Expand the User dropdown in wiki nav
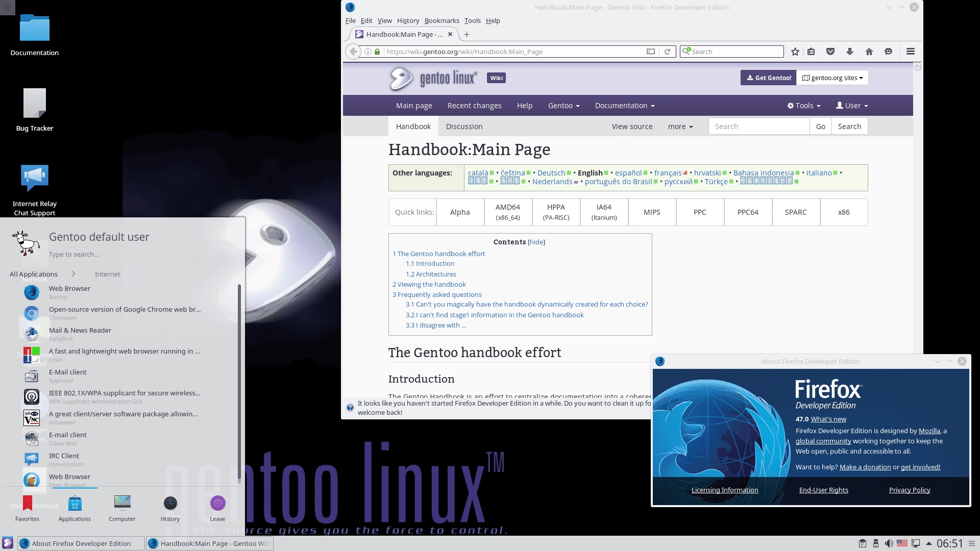Viewport: 980px width, 551px height. coord(851,106)
